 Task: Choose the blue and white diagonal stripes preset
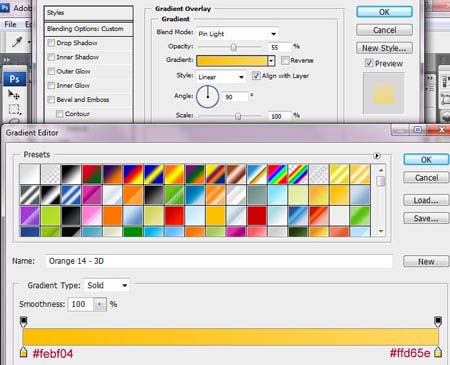pyautogui.click(x=71, y=195)
